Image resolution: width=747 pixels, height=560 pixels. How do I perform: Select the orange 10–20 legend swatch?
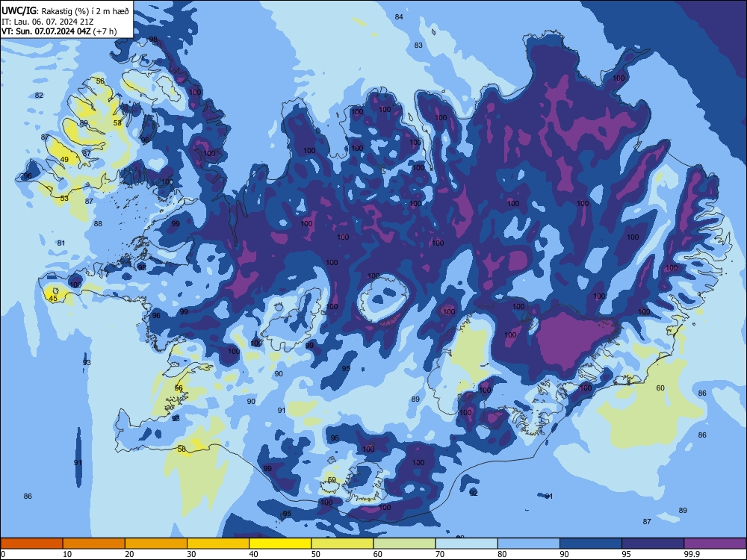[94, 544]
